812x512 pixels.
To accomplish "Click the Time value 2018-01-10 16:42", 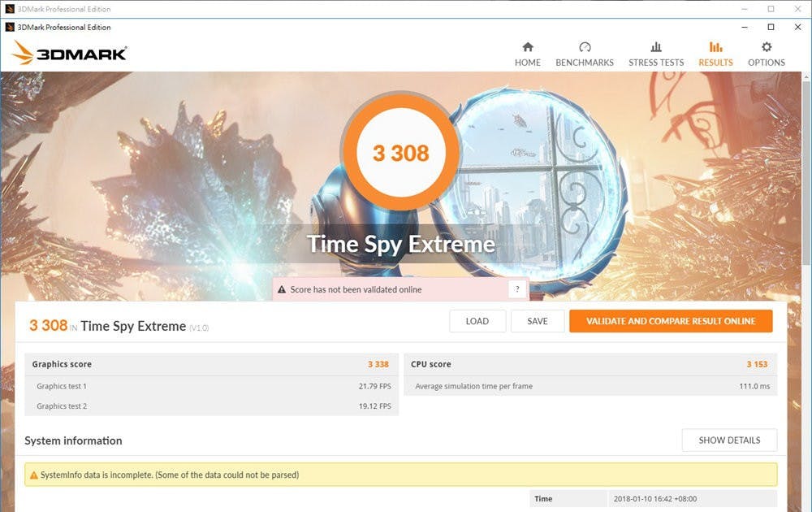I will [x=654, y=498].
